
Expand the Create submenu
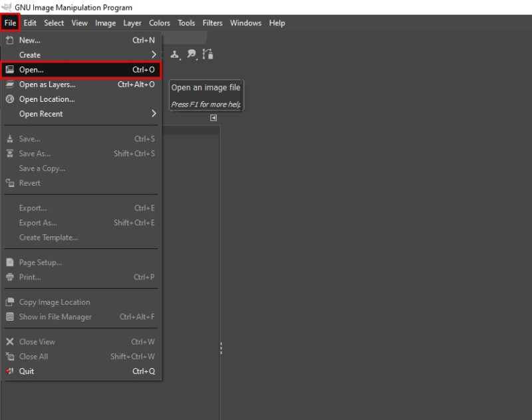80,55
